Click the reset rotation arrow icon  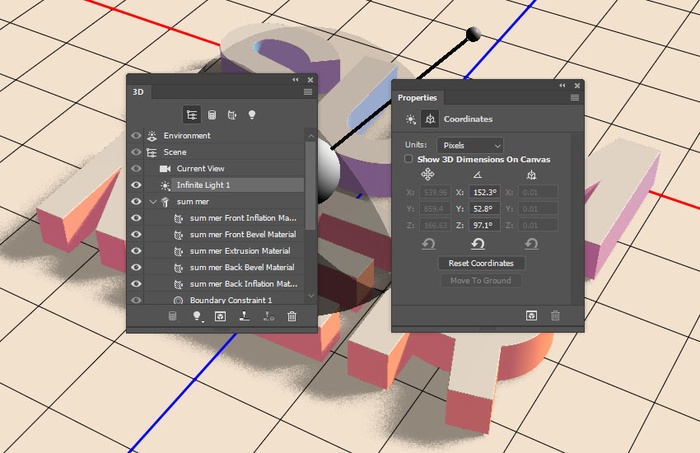click(x=477, y=243)
